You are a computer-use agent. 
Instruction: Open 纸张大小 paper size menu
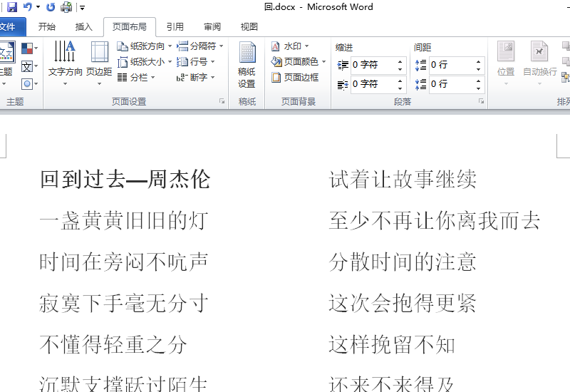click(x=145, y=62)
